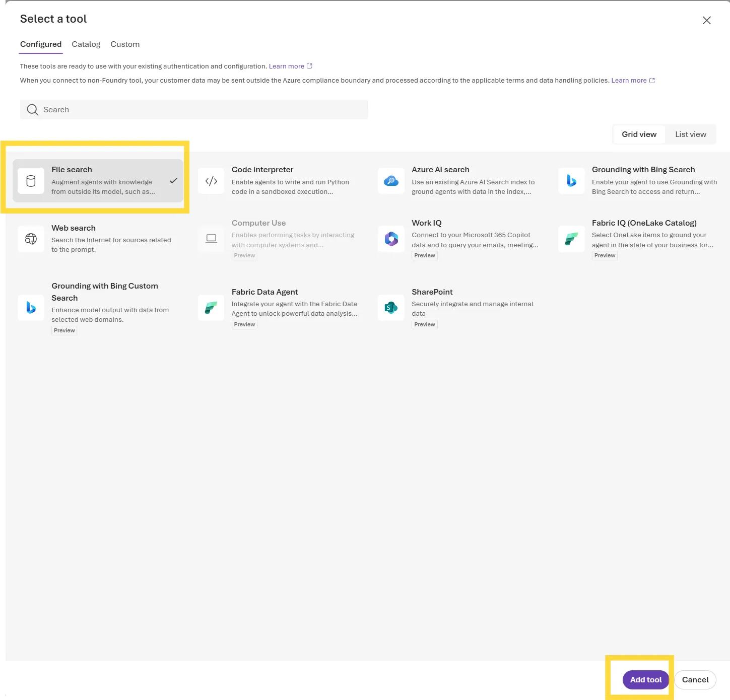Click the Cancel button
The image size is (730, 700).
click(695, 680)
